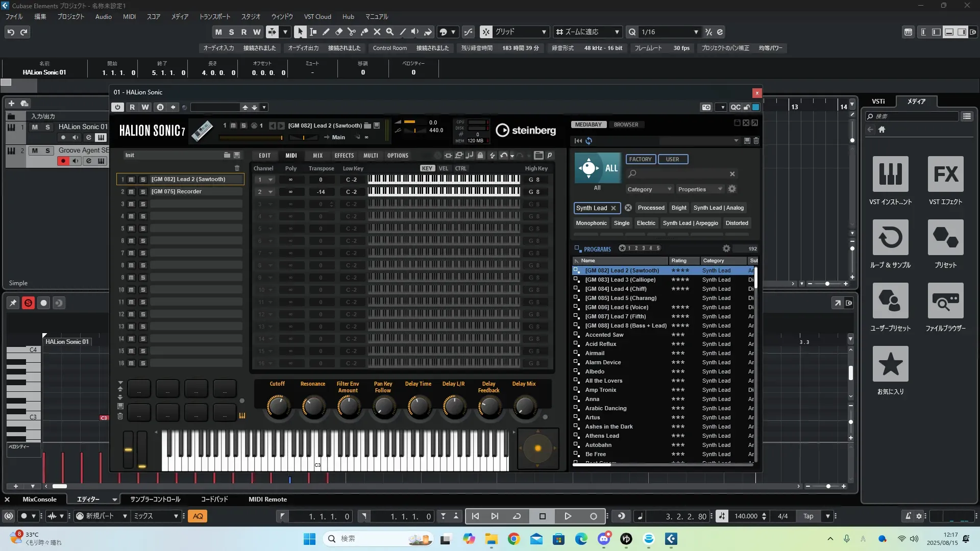
Task: Select the Zoom magnifier tool
Action: [390, 32]
